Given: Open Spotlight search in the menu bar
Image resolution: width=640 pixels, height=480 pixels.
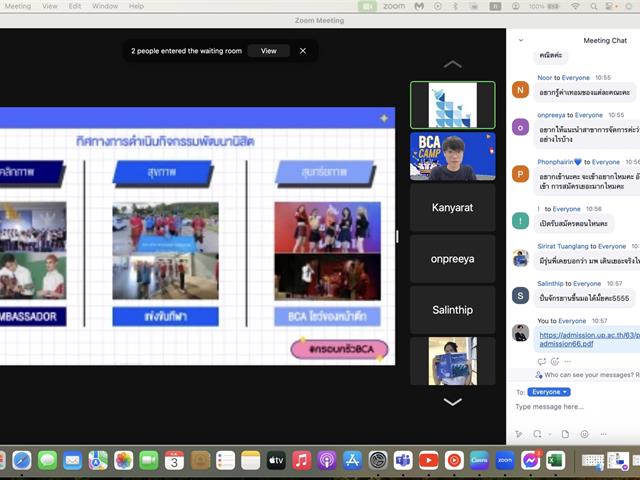Looking at the screenshot, I should pyautogui.click(x=594, y=6).
